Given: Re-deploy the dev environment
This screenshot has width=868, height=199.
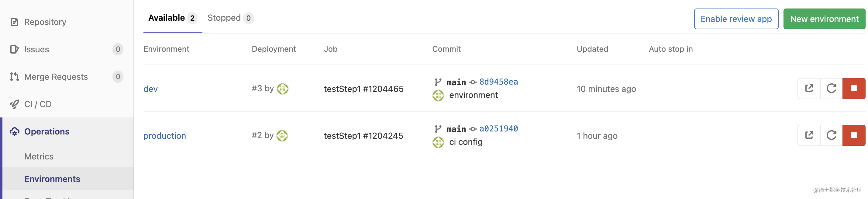Looking at the screenshot, I should pyautogui.click(x=831, y=88).
